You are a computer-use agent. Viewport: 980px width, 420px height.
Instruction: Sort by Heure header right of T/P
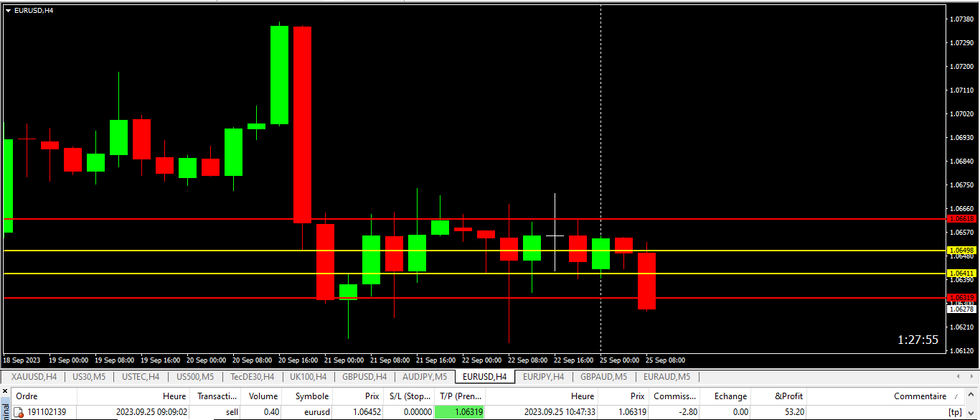coord(542,396)
